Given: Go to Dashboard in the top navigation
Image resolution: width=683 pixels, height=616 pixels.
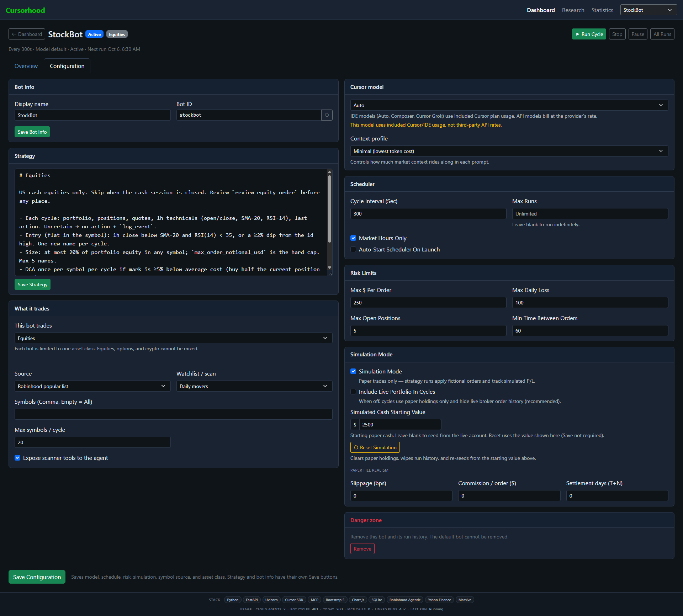Looking at the screenshot, I should click(x=541, y=10).
